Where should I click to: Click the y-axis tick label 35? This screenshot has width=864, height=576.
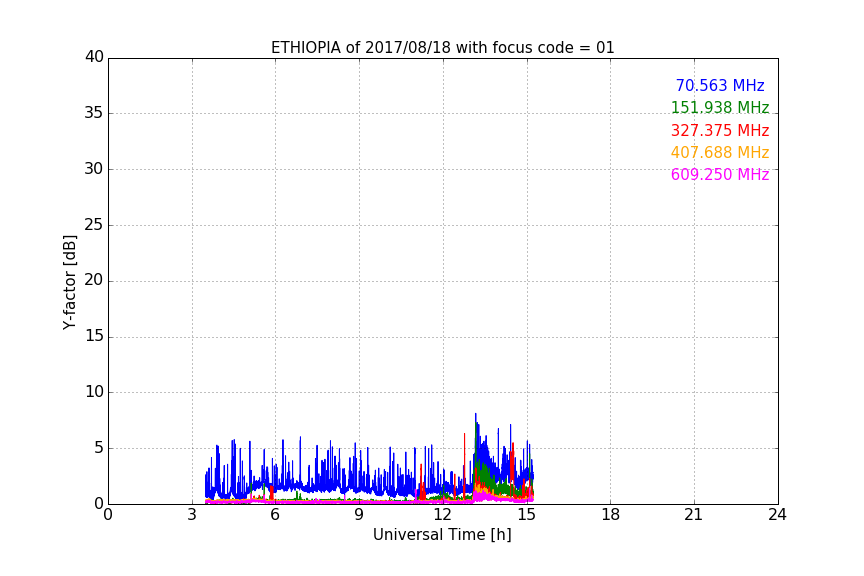coord(94,113)
